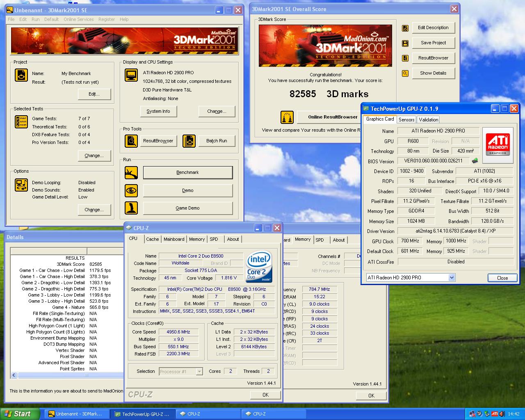This screenshot has width=525, height=420.
Task: Click the Batch Run button
Action: [217, 141]
